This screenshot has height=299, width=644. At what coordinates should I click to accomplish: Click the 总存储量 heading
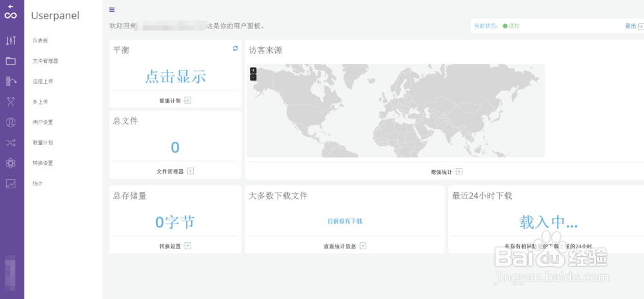pyautogui.click(x=130, y=196)
